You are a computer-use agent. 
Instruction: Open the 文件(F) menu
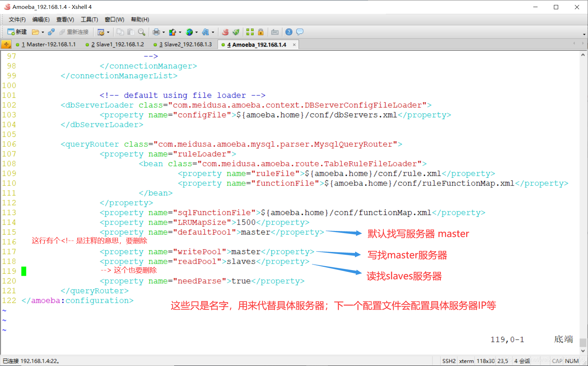(x=17, y=20)
